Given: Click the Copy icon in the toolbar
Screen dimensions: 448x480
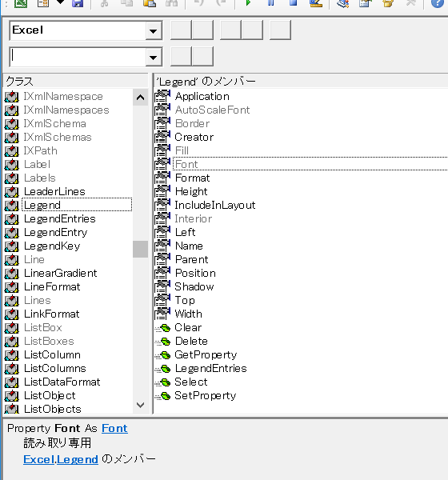Looking at the screenshot, I should [x=126, y=3].
